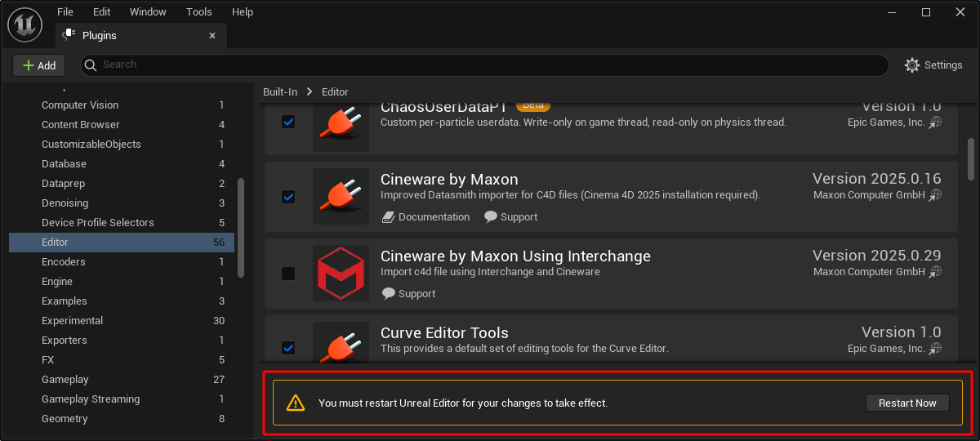Click the warning triangle icon in restart notice
Image resolution: width=980 pixels, height=441 pixels.
pyautogui.click(x=296, y=403)
